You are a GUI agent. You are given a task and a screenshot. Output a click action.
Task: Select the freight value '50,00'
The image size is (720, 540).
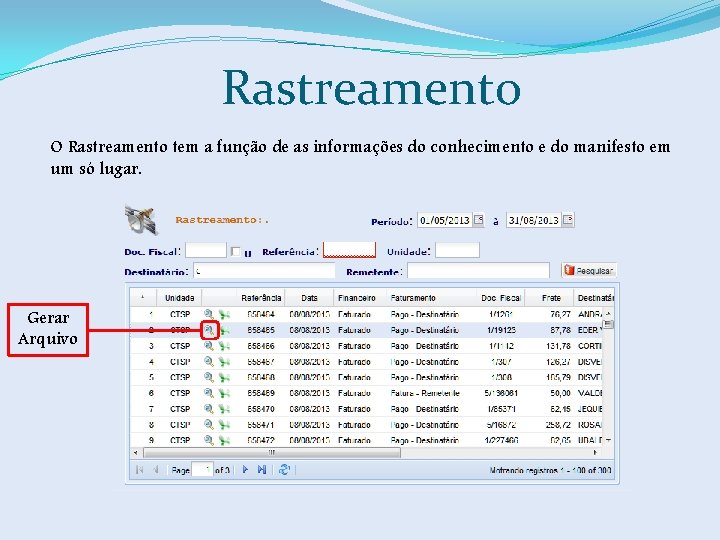pos(560,393)
